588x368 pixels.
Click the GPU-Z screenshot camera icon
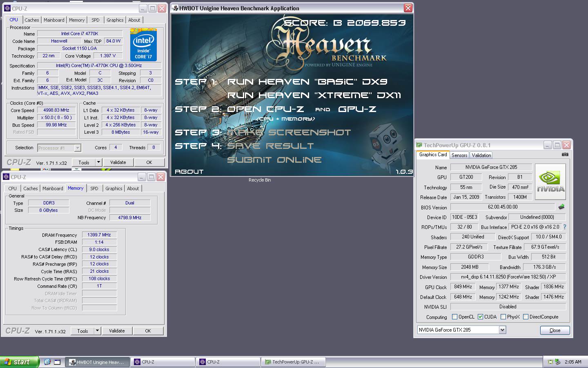(565, 155)
